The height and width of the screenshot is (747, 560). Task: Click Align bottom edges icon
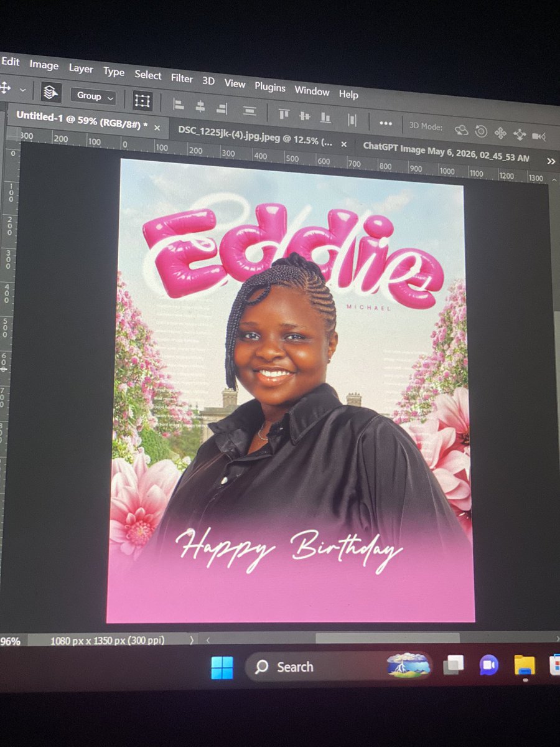[x=325, y=117]
